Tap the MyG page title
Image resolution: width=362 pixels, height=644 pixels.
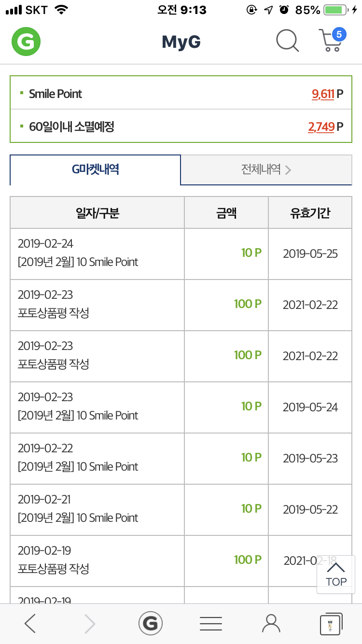181,42
